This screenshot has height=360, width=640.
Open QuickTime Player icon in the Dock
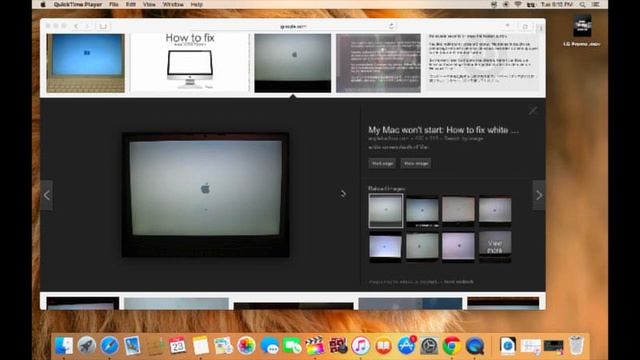475,346
